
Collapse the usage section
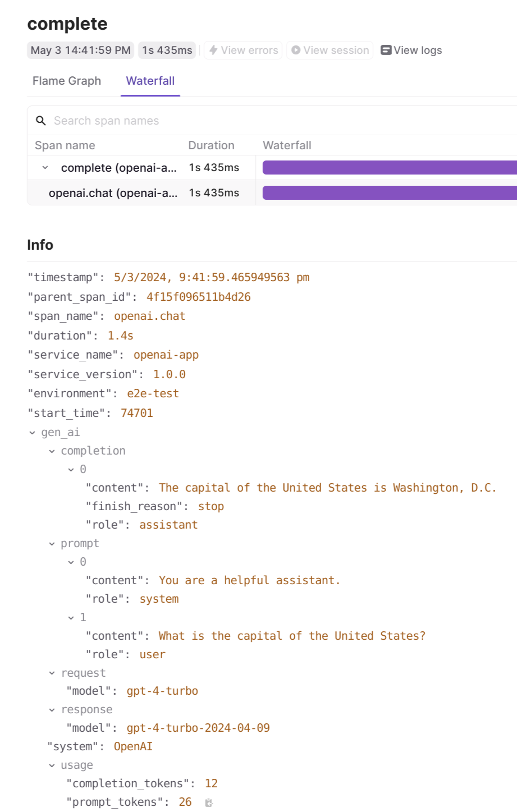point(51,765)
